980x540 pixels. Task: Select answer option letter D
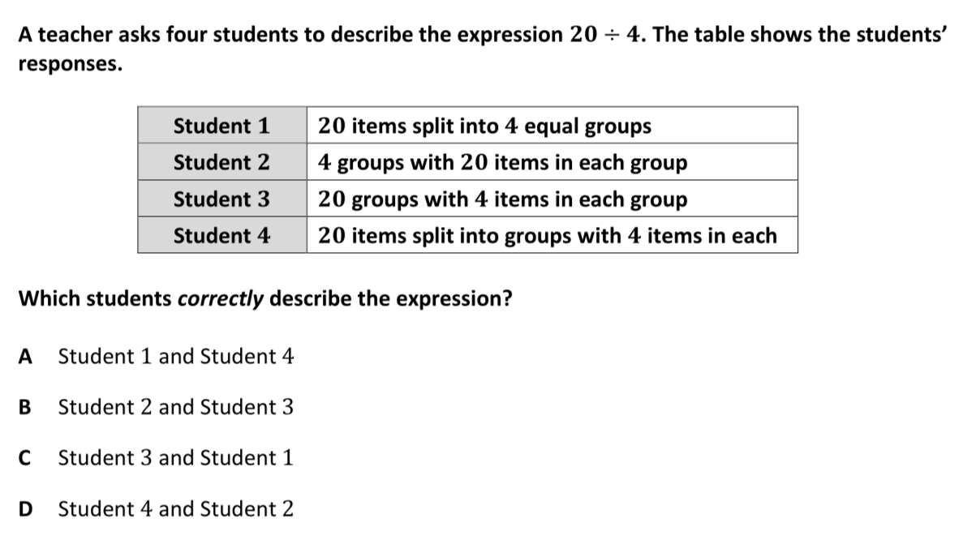pos(25,509)
